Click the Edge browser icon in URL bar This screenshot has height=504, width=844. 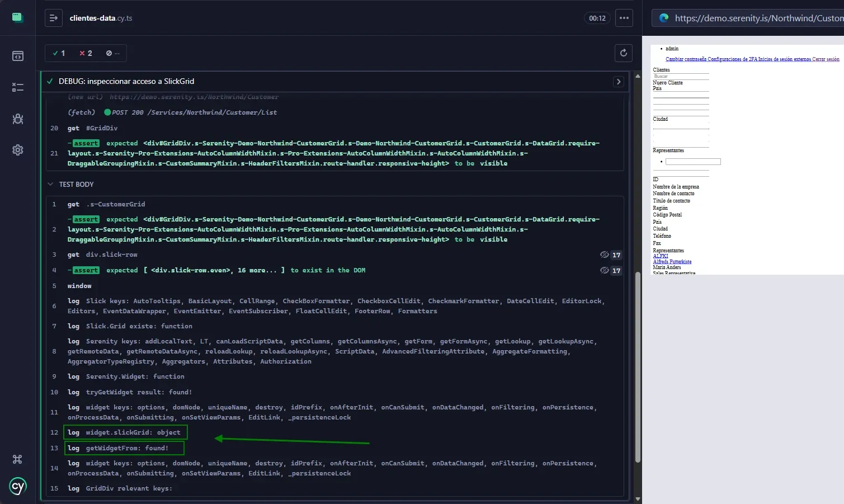(x=664, y=18)
